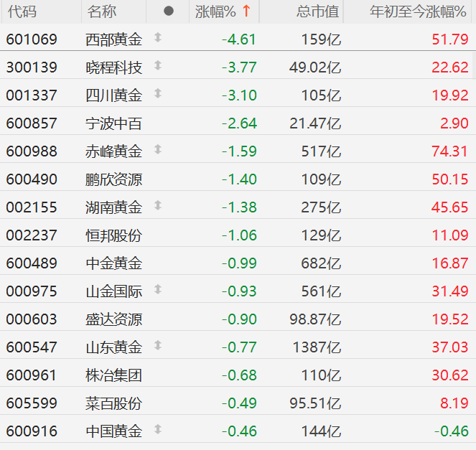Viewport: 476px width, 450px height.
Task: Click year-to-date value 8.19
Action: pyautogui.click(x=454, y=403)
